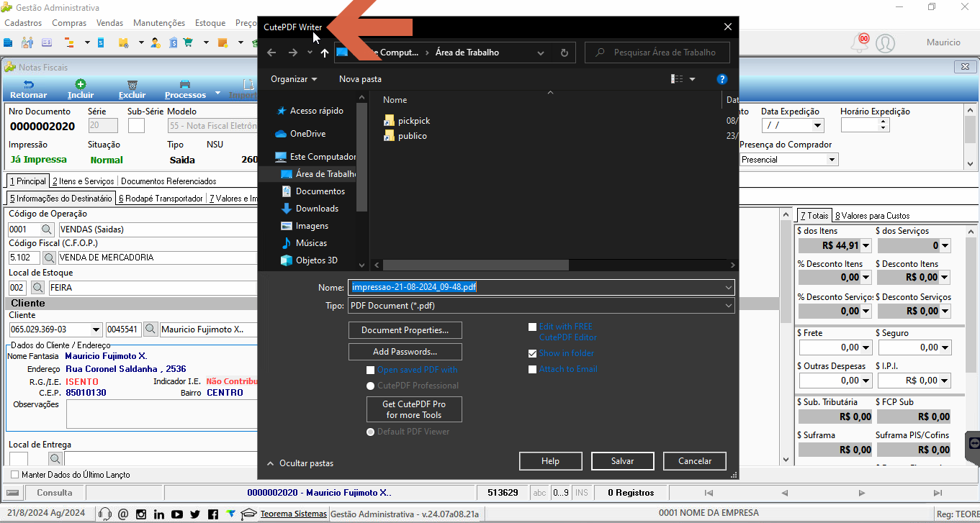Click the Retornar toolbar icon
Screen dimensions: 980x523
point(28,85)
